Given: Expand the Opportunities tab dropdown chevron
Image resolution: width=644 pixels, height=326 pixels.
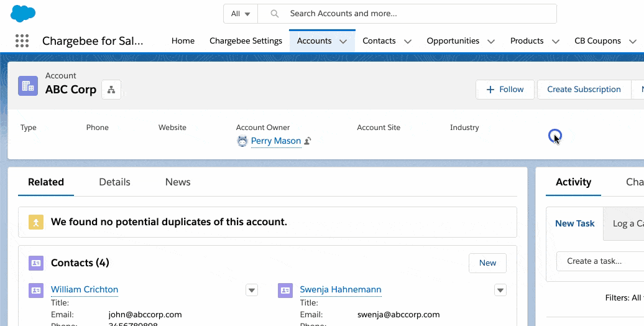Looking at the screenshot, I should [491, 42].
